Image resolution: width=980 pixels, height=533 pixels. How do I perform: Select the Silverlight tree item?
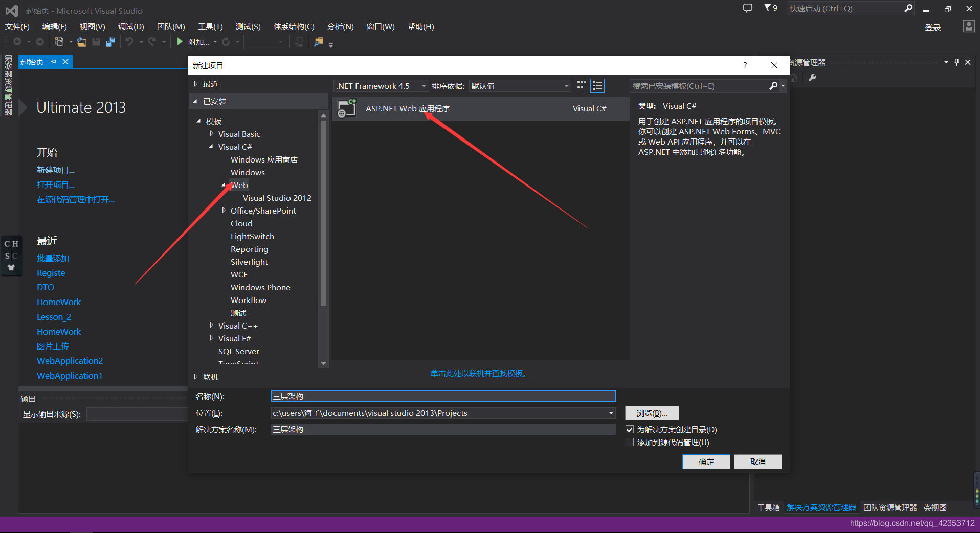[x=249, y=262]
